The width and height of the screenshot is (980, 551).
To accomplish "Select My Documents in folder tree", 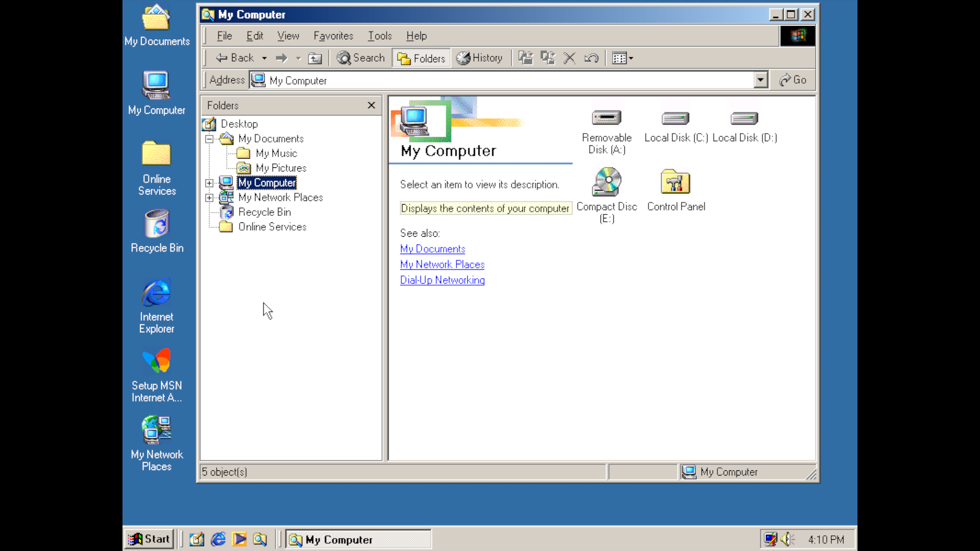I will [271, 139].
